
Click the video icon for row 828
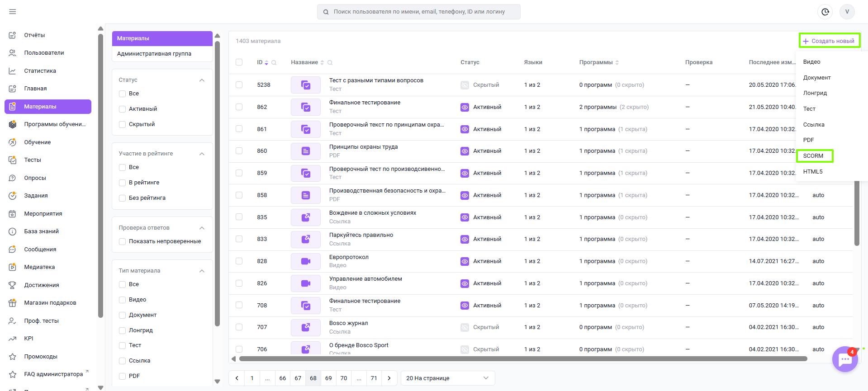pos(306,261)
